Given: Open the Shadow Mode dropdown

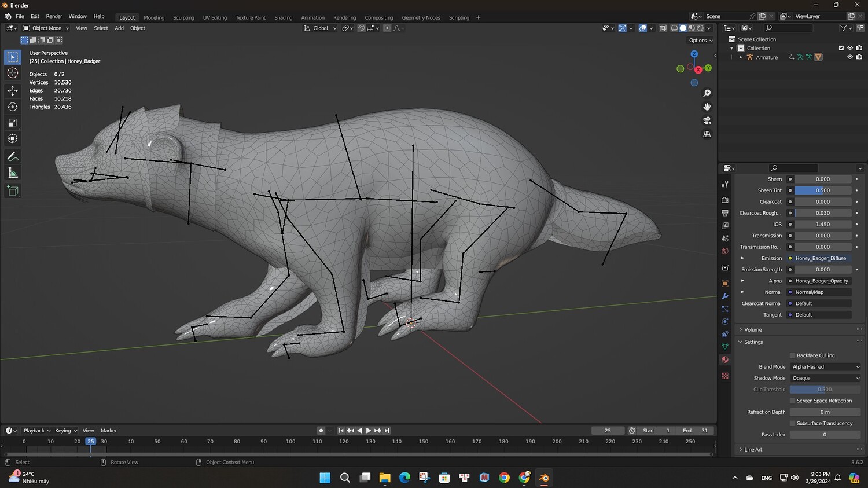Looking at the screenshot, I should [825, 378].
